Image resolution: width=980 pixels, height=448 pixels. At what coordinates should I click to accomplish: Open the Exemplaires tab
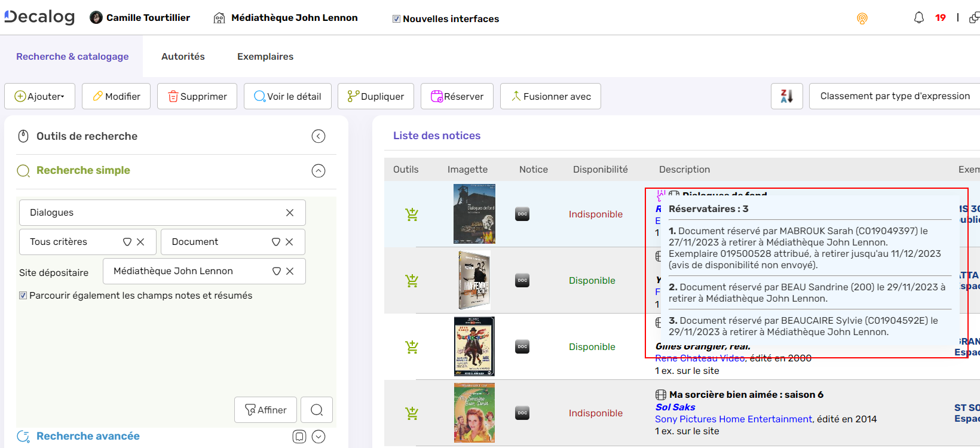(265, 57)
